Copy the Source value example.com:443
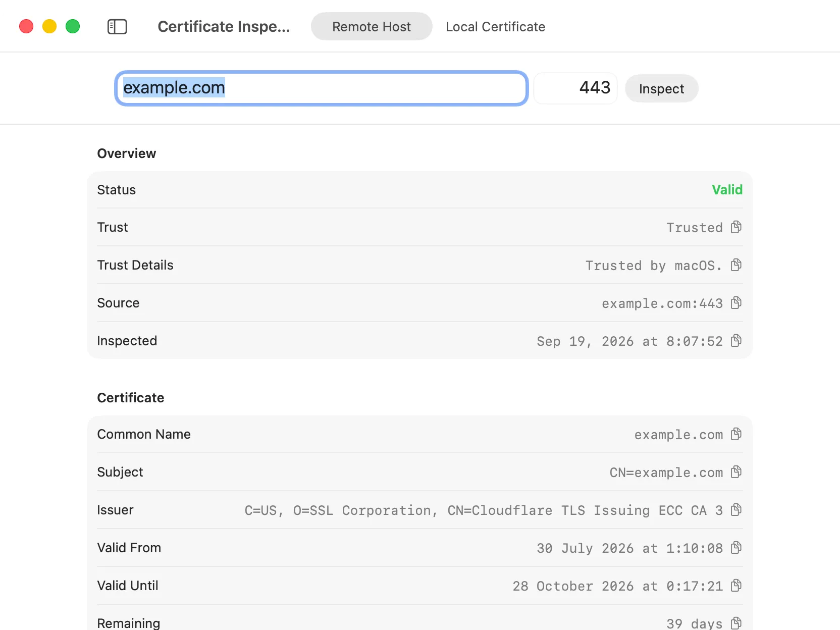 tap(737, 303)
